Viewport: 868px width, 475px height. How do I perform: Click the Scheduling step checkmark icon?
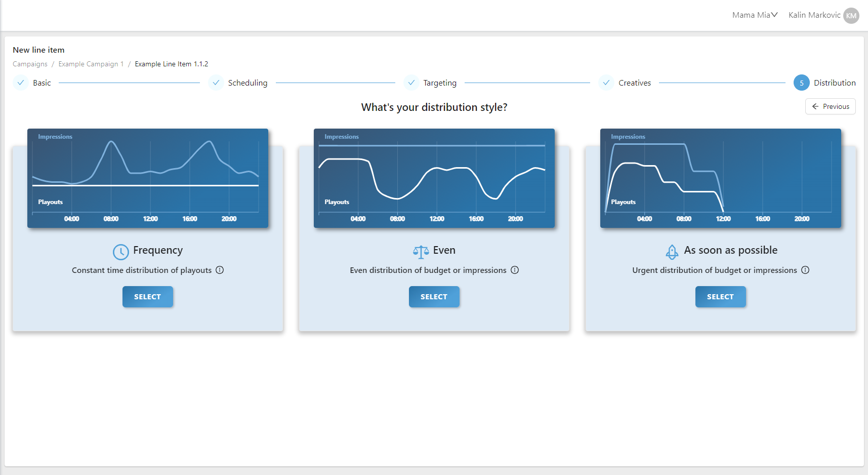coord(216,83)
